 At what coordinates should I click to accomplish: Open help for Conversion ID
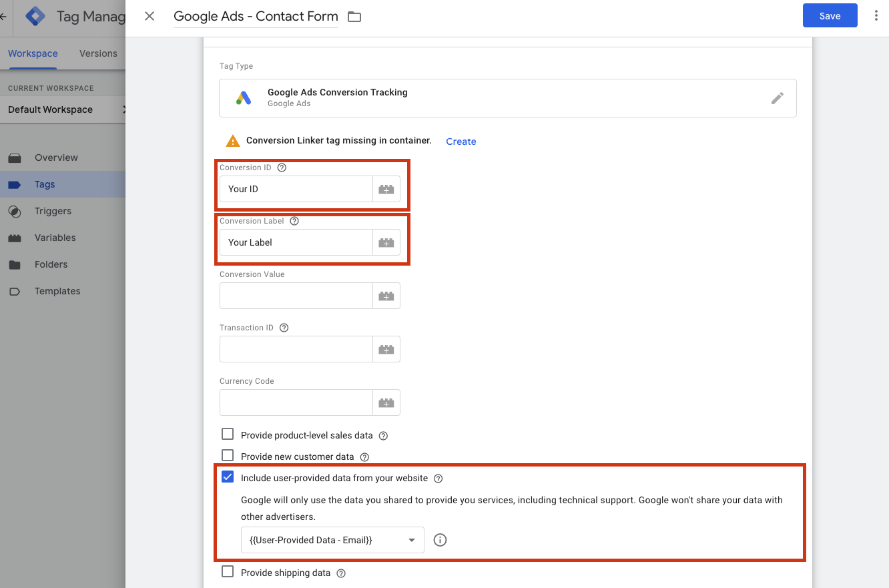pos(282,168)
